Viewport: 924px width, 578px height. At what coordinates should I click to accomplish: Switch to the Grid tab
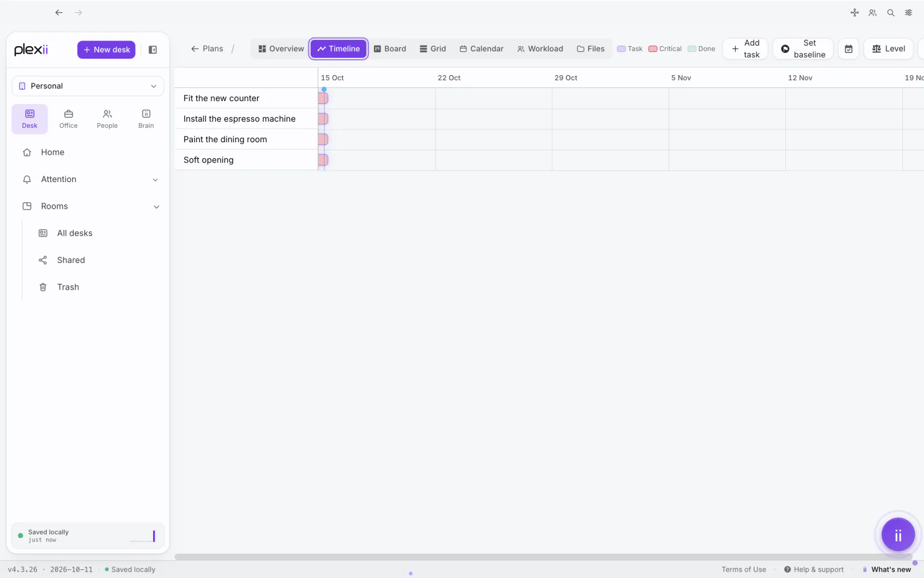point(433,49)
